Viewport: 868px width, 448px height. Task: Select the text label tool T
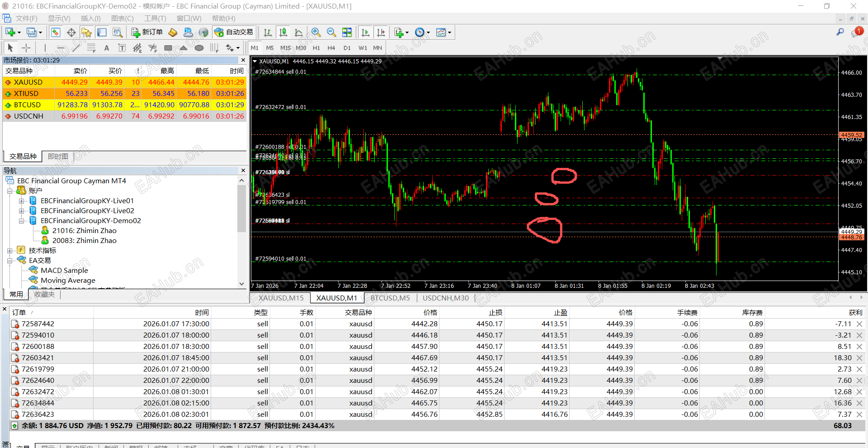click(x=122, y=48)
